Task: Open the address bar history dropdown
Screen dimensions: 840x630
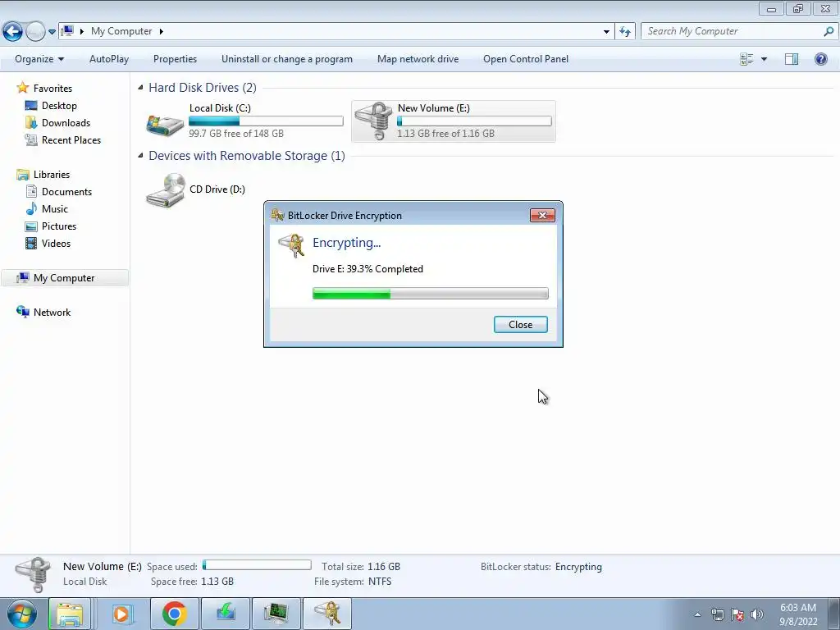Action: (606, 32)
